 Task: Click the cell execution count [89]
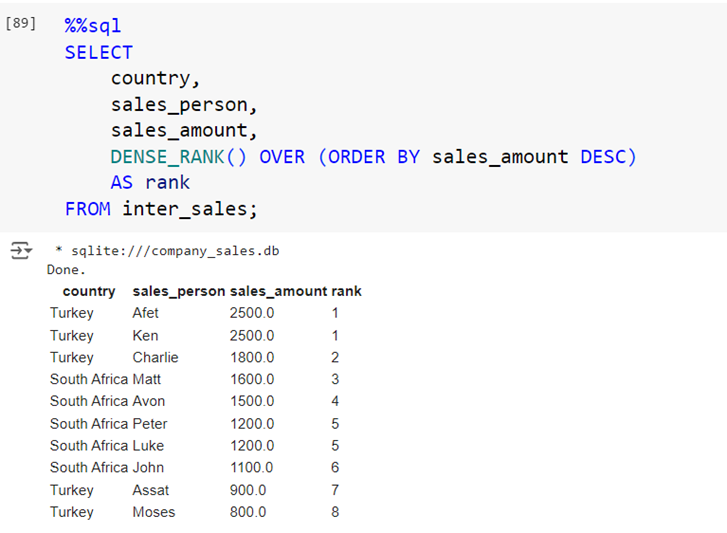(x=20, y=23)
